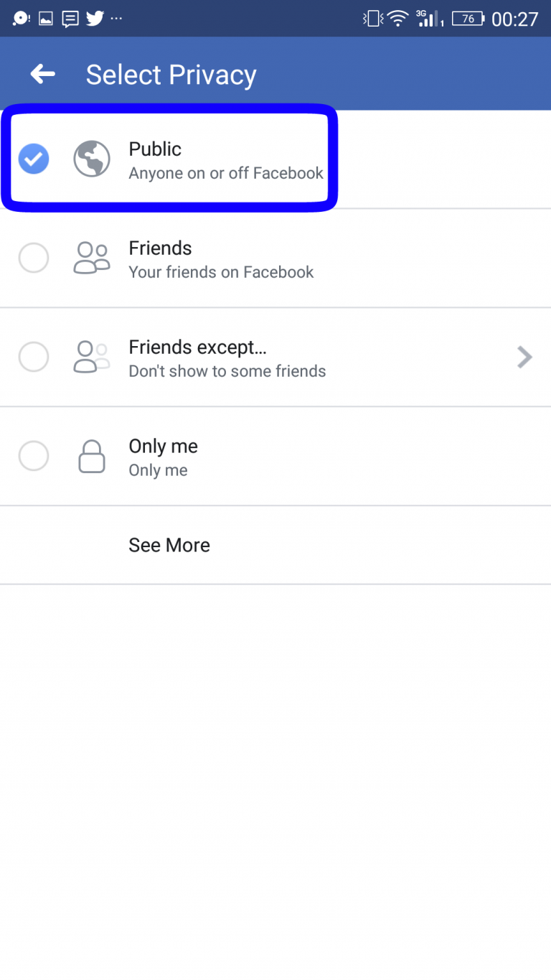The width and height of the screenshot is (551, 980).
Task: Select the Public privacy radio button
Action: click(34, 159)
